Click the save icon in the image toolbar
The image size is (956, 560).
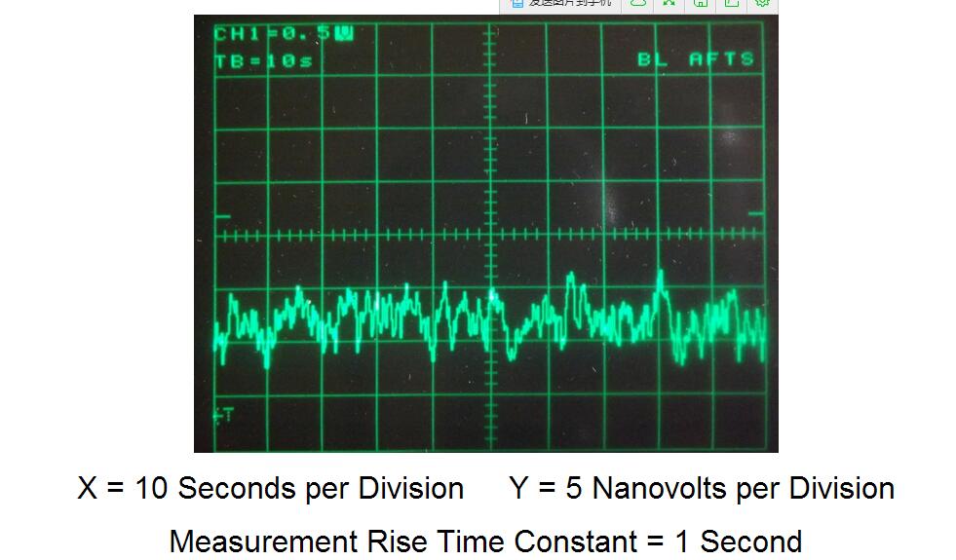click(700, 4)
